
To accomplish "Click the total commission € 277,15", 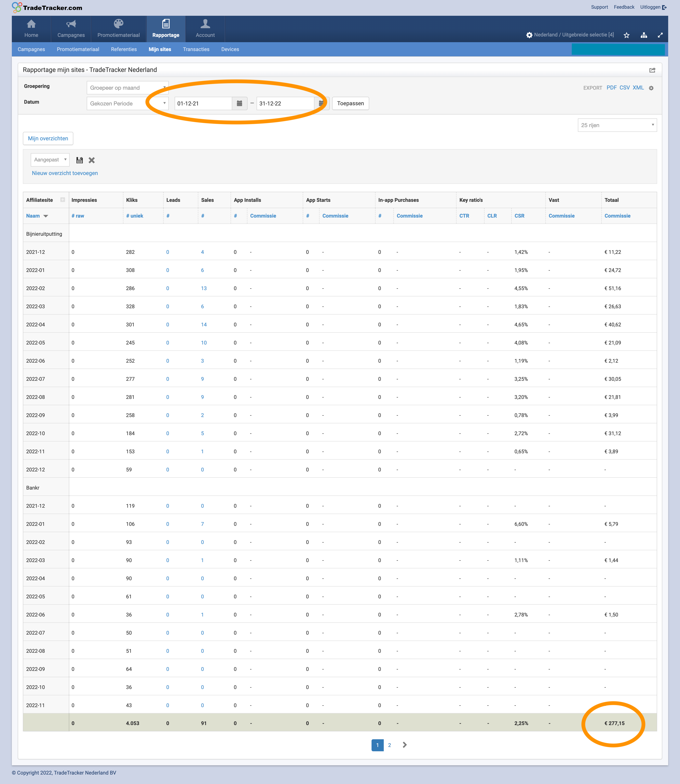I will click(614, 723).
